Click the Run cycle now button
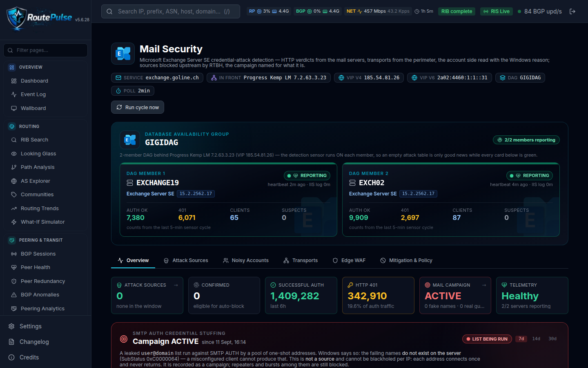 tap(138, 107)
